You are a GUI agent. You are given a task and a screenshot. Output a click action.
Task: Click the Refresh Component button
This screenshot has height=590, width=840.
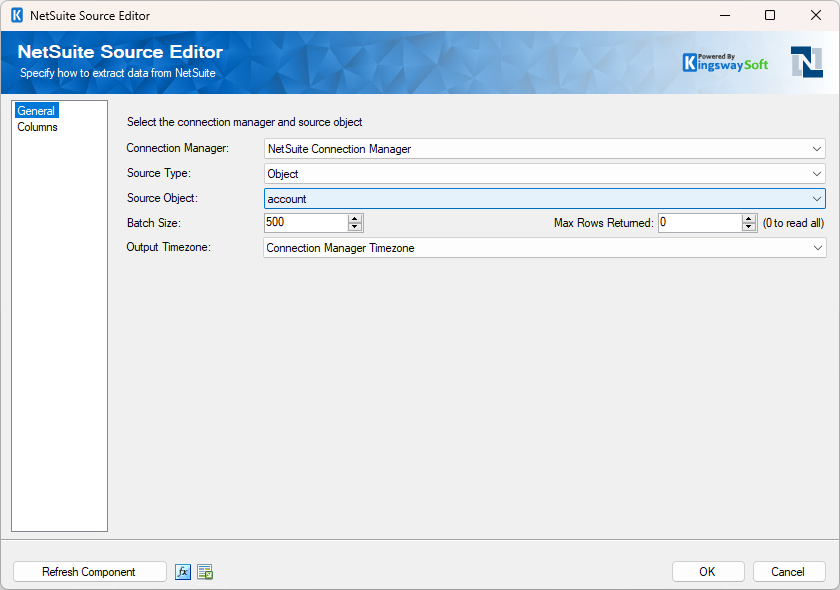89,572
